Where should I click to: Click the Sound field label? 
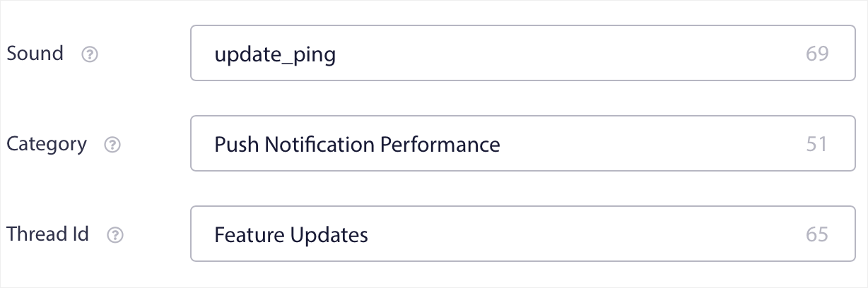coord(35,54)
